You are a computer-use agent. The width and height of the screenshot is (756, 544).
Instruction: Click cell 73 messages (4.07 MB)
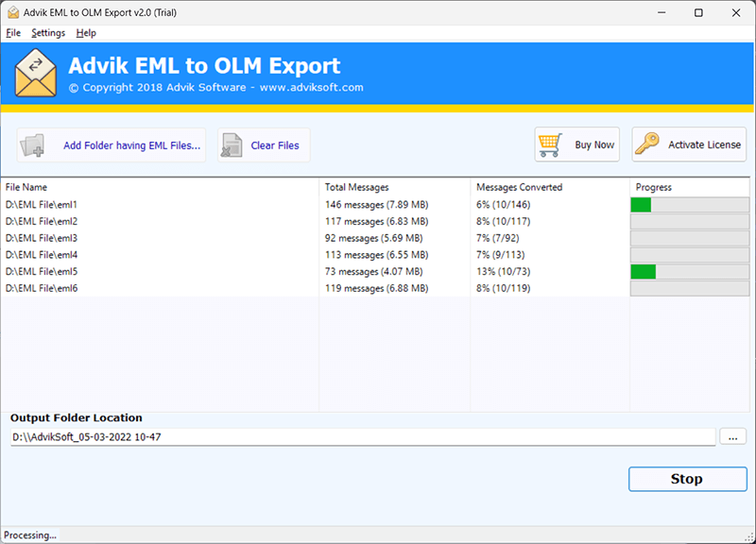tap(373, 272)
